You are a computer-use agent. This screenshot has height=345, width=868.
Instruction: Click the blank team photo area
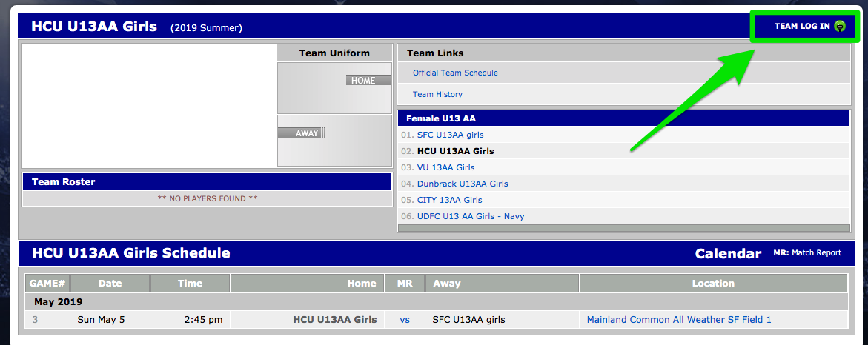pyautogui.click(x=150, y=106)
